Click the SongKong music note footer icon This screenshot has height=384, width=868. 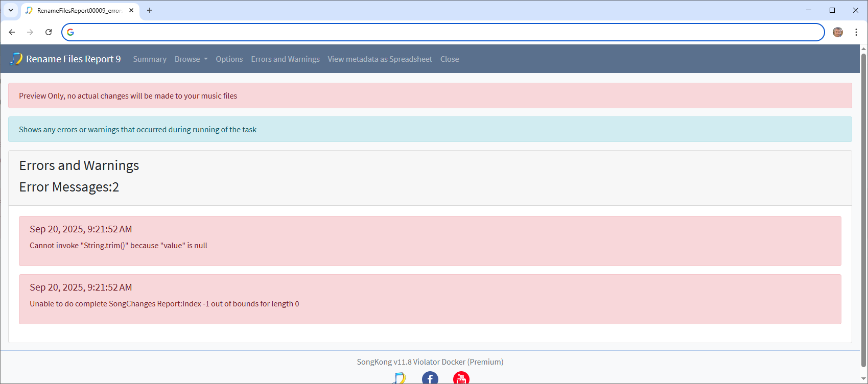[399, 378]
